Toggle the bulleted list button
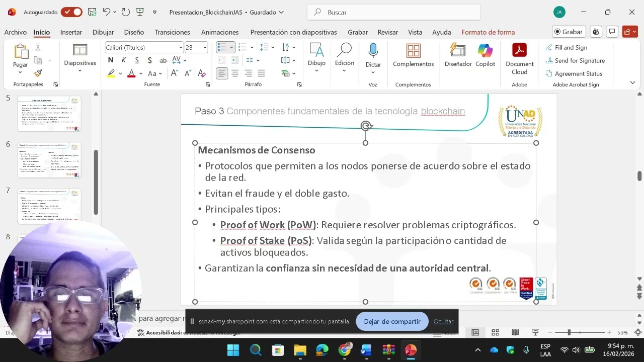644x362 pixels. click(x=221, y=47)
